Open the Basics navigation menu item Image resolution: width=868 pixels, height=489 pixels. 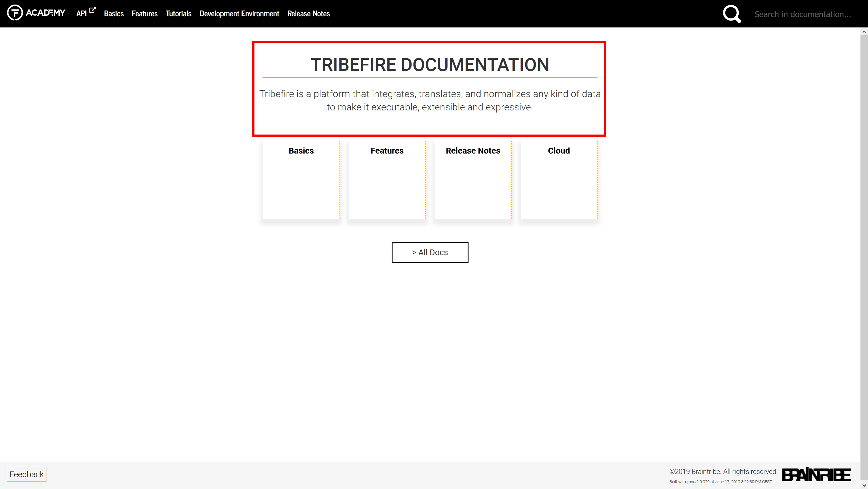(114, 14)
